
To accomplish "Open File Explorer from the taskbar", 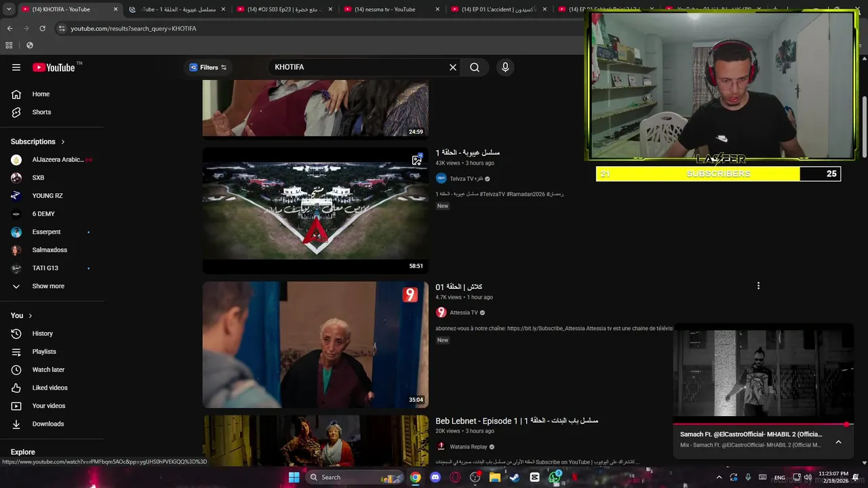I will pos(495,477).
